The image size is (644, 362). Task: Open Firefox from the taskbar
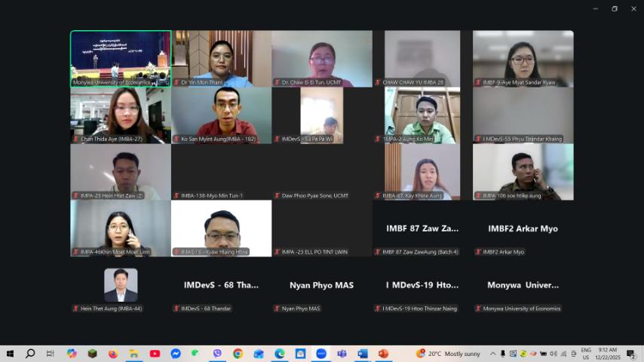(113, 354)
